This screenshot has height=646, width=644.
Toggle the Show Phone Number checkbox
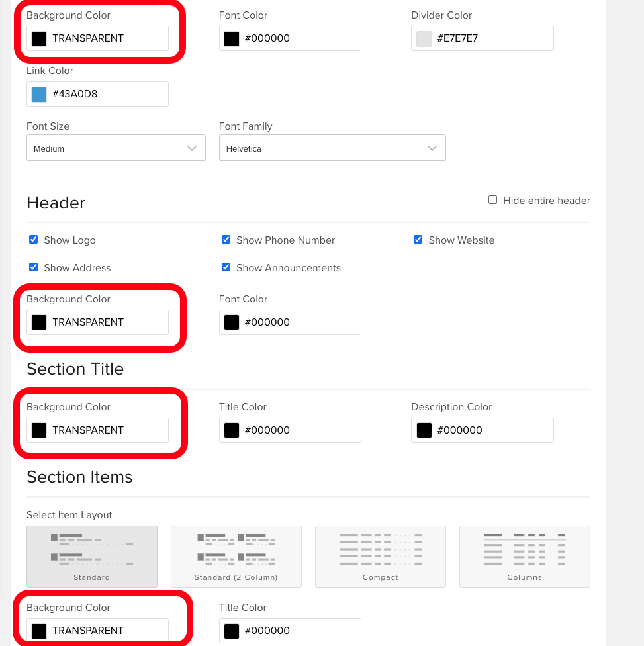[226, 240]
